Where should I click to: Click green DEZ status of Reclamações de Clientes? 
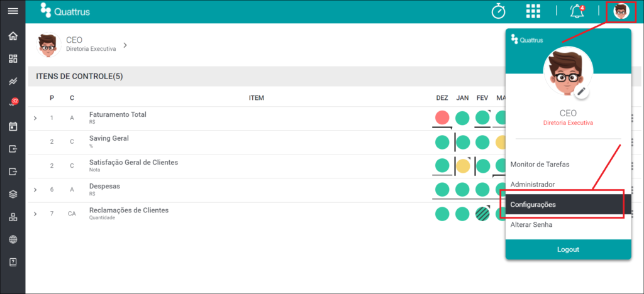tap(442, 214)
